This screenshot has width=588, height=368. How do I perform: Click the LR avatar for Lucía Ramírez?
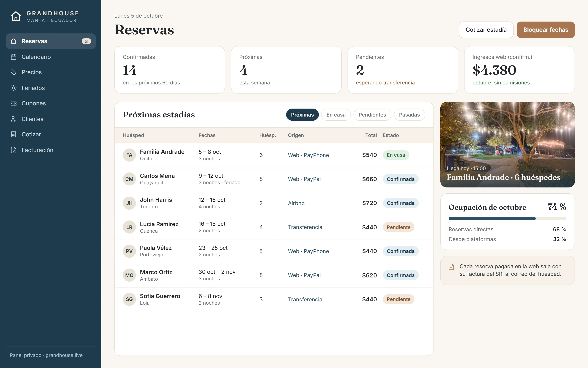coord(129,227)
